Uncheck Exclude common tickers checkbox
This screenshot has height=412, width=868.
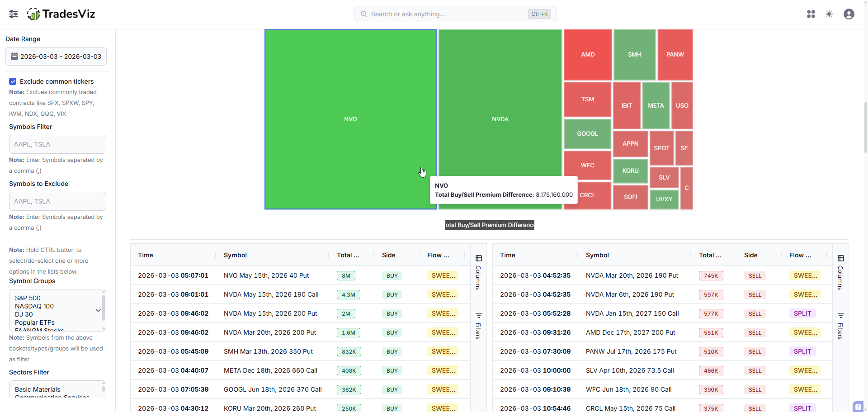[13, 81]
